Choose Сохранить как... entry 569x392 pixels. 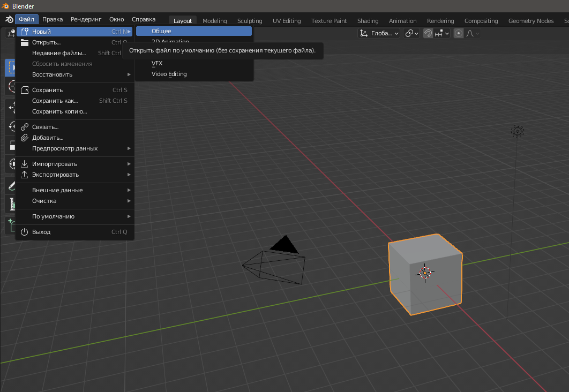pyautogui.click(x=75, y=101)
